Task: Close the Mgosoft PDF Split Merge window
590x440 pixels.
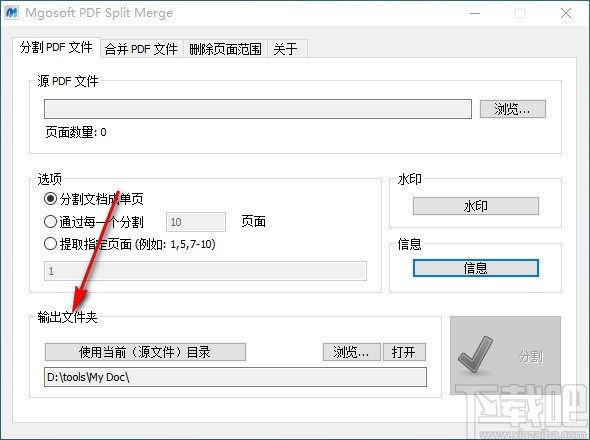Action: tap(566, 13)
